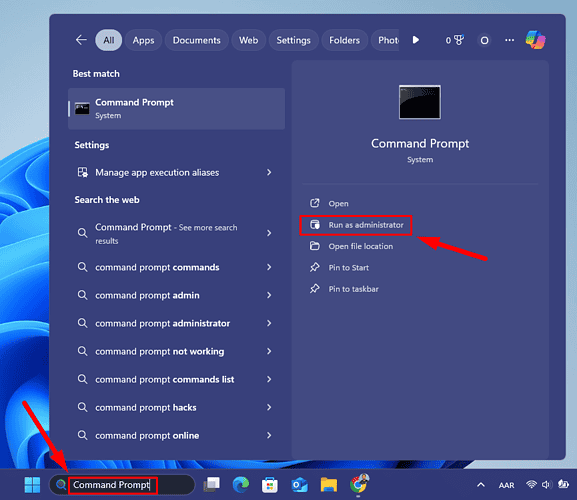Show hidden icons in the system tray
577x500 pixels.
pos(481,485)
